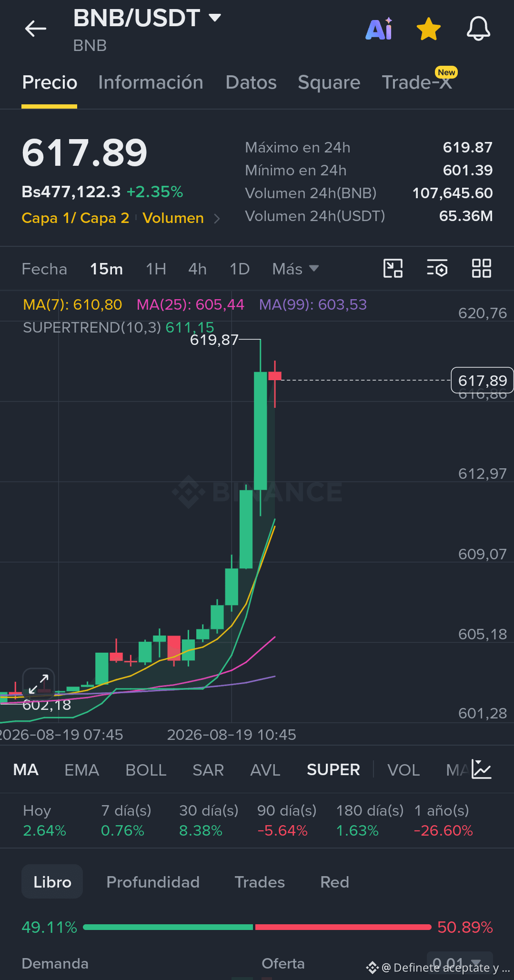The height and width of the screenshot is (980, 514).
Task: Select the 4h chart interval
Action: pyautogui.click(x=197, y=269)
